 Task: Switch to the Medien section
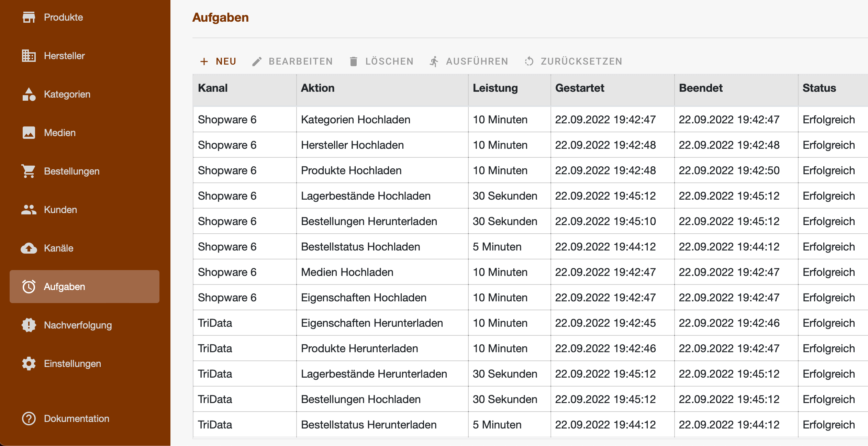[x=85, y=133]
